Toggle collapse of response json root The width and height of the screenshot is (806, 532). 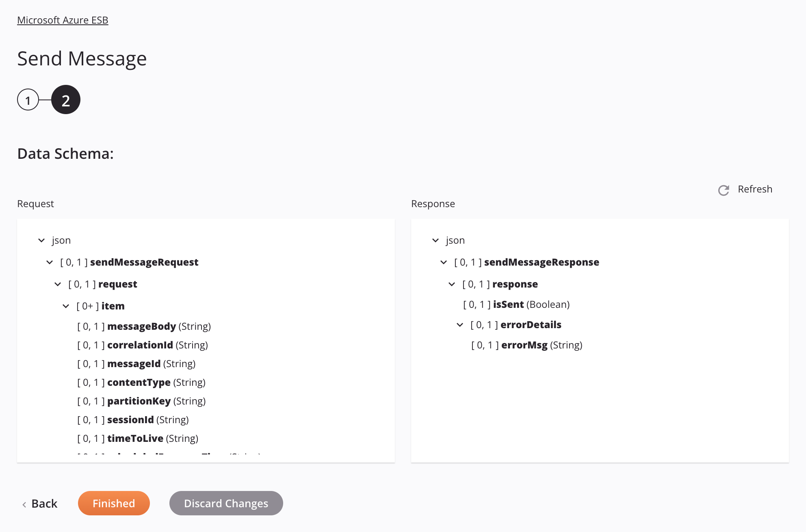pos(434,240)
